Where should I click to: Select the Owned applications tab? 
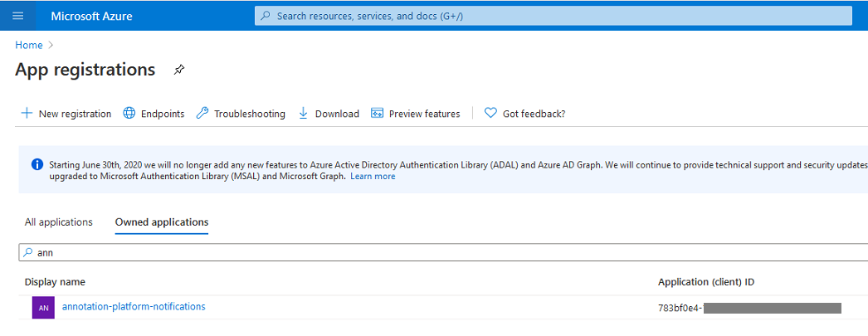[162, 222]
